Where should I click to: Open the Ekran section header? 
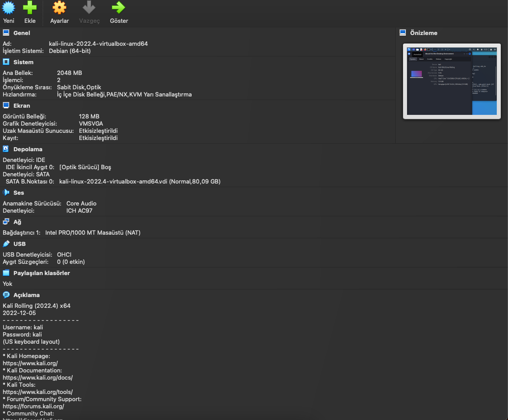(22, 106)
